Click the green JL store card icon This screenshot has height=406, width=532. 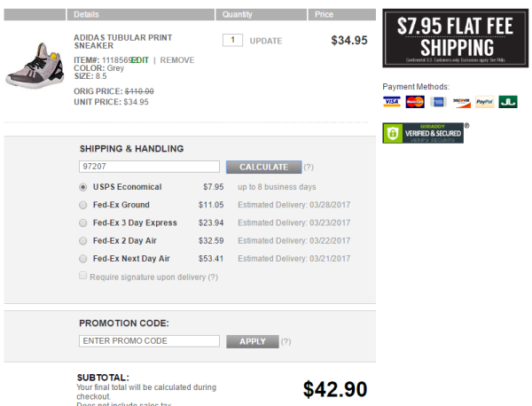(x=508, y=102)
